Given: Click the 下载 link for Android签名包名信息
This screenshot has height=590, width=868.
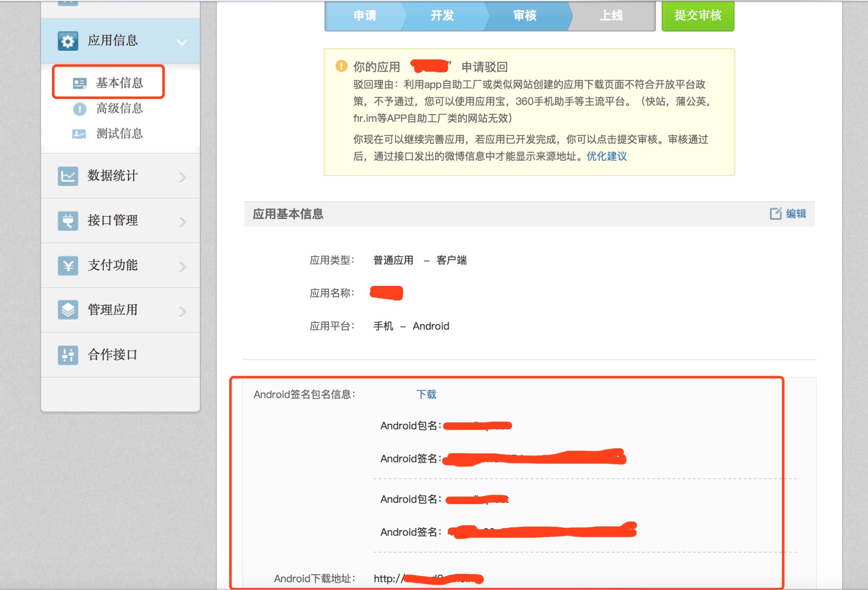Looking at the screenshot, I should [426, 394].
